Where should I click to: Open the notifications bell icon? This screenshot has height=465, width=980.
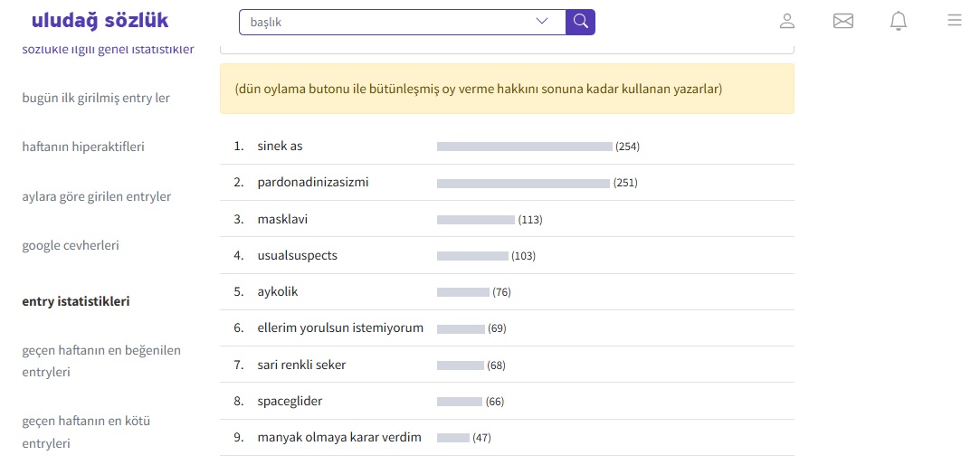[899, 21]
